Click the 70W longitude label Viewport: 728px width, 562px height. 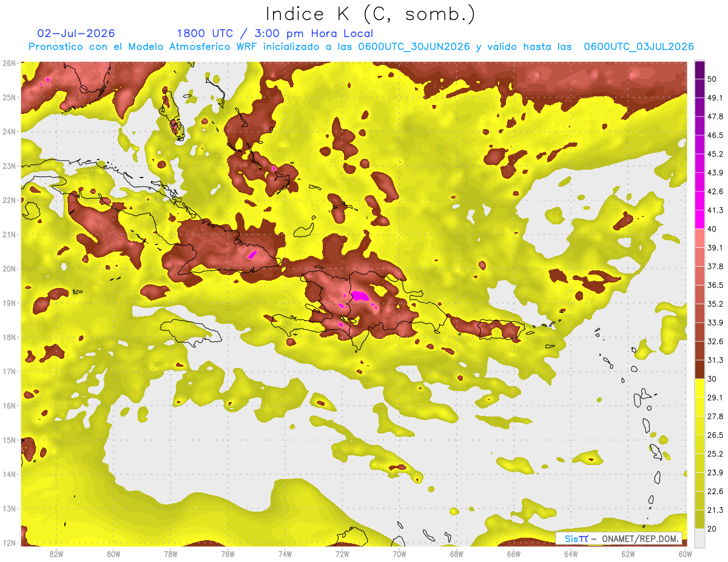point(399,554)
